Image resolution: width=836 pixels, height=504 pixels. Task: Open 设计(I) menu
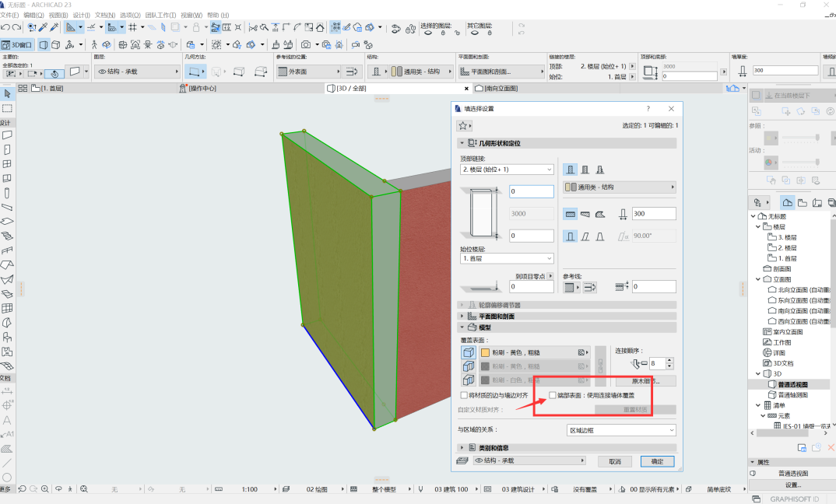(81, 15)
